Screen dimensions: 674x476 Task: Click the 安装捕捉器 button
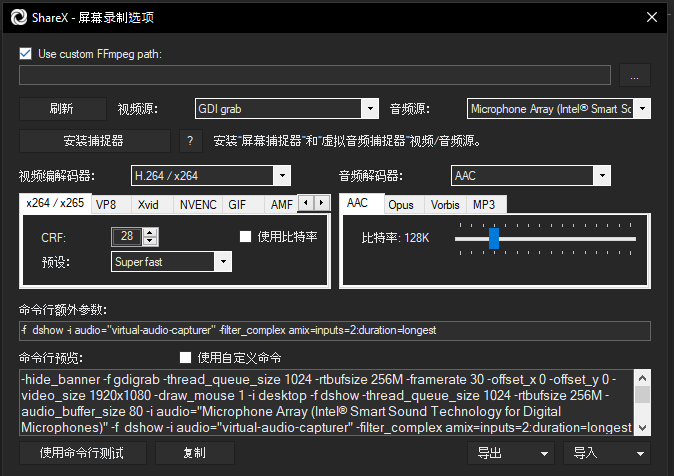[94, 141]
